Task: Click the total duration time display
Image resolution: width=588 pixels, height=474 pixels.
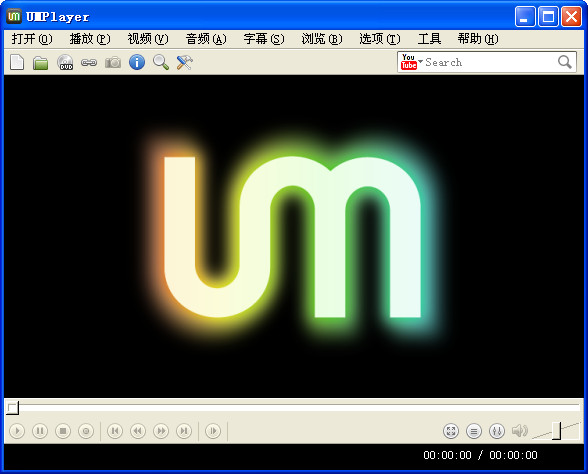Action: click(x=513, y=455)
